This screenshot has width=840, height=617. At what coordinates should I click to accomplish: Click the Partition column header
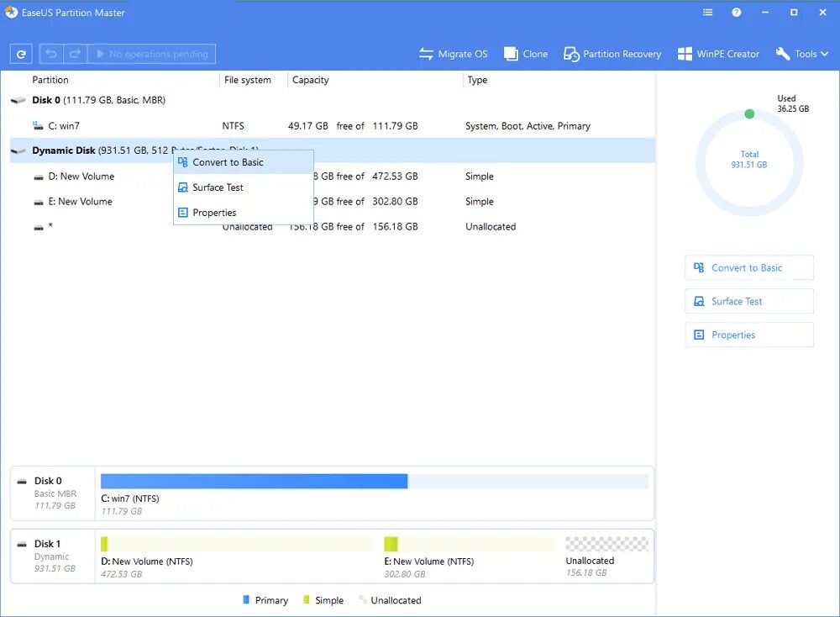point(50,80)
